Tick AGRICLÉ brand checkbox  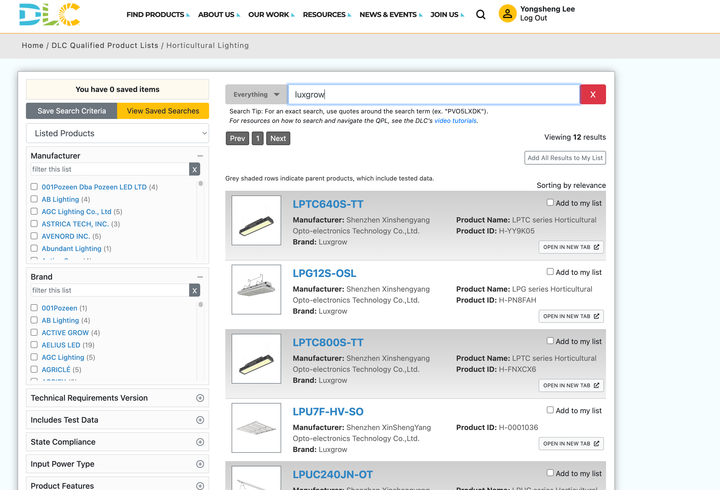[34, 370]
